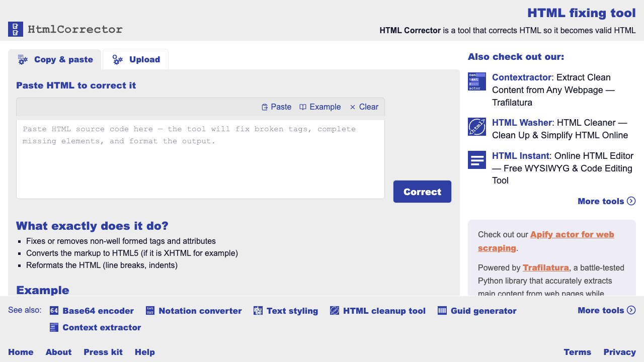The image size is (644, 362).
Task: Load the Example HTML
Action: coord(320,107)
